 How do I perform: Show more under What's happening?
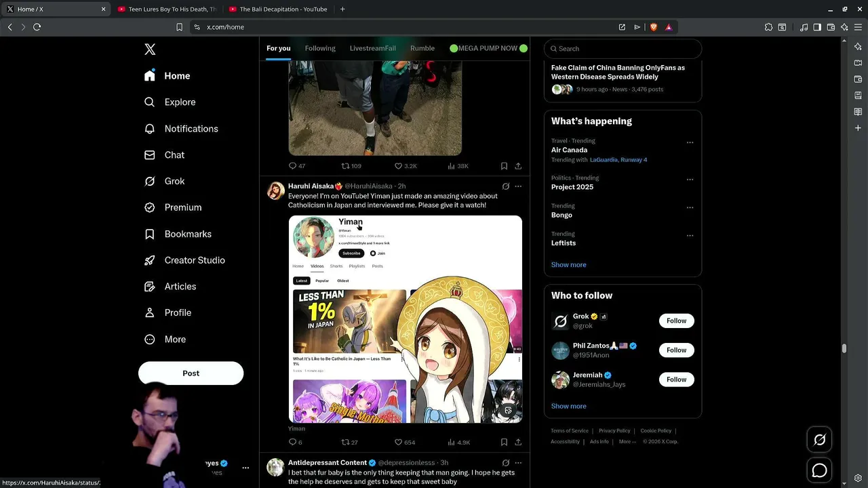coord(568,265)
